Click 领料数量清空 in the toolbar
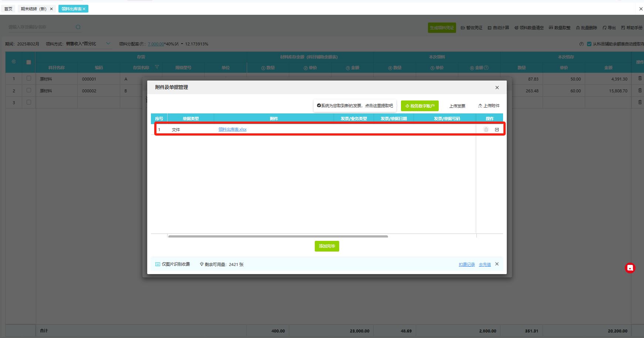Image resolution: width=644 pixels, height=338 pixels. (529, 28)
